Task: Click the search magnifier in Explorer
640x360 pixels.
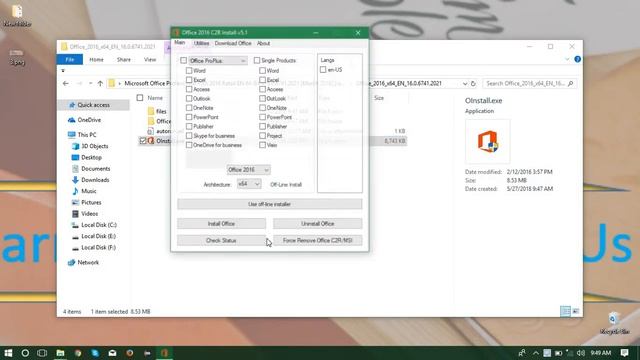Action: [570, 83]
